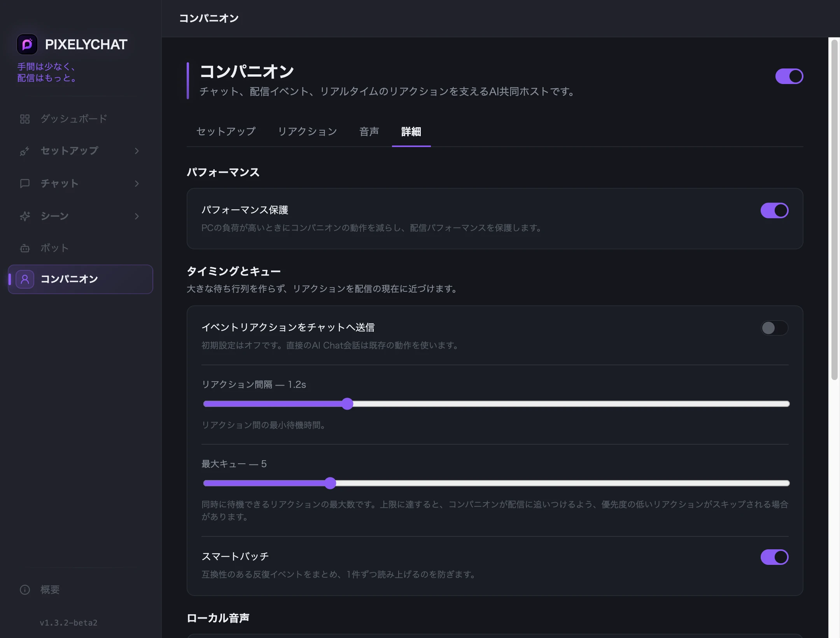
Task: Click the setup plug icon in sidebar
Action: click(25, 151)
